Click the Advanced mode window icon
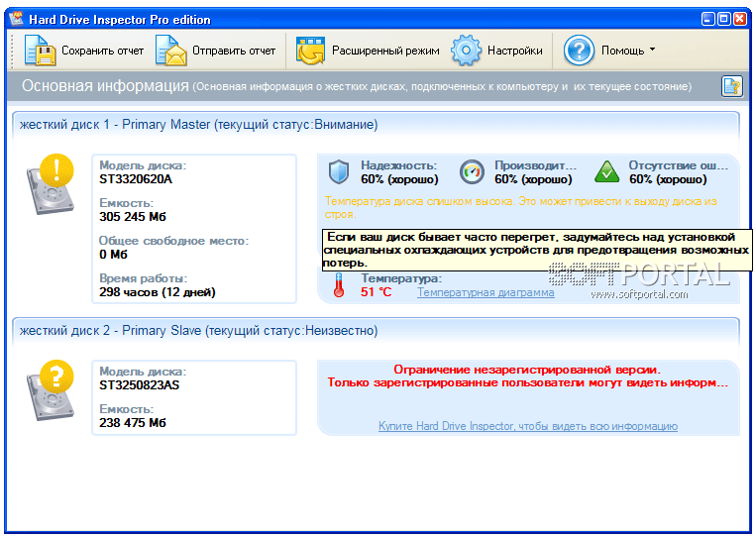Screen dimensions: 756x538 pyautogui.click(x=310, y=51)
